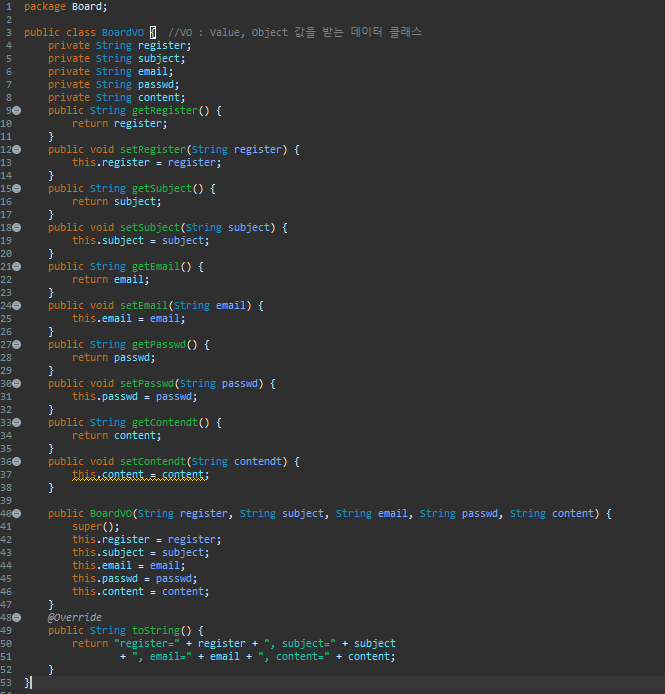
Task: Click the setEmail method name
Action: (x=143, y=305)
